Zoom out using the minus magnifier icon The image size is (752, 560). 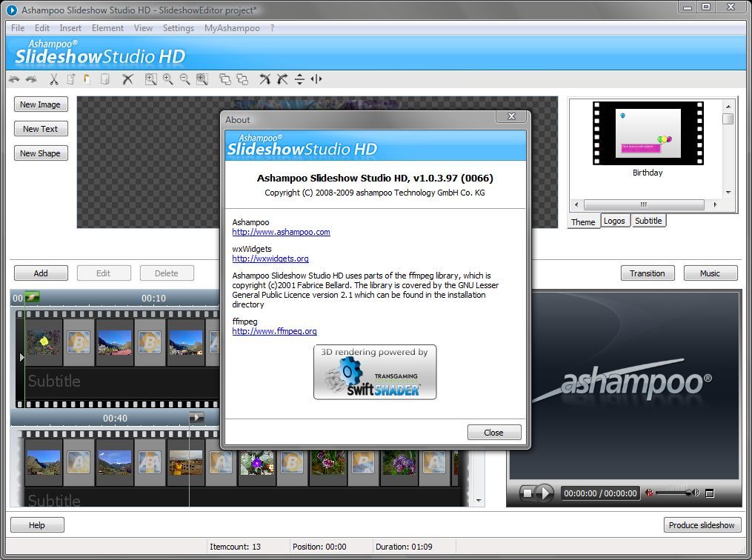pos(184,79)
